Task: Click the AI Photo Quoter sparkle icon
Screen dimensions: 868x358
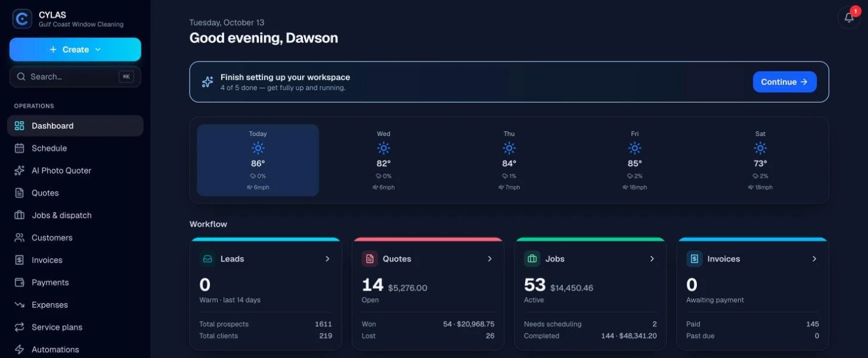Action: point(20,171)
